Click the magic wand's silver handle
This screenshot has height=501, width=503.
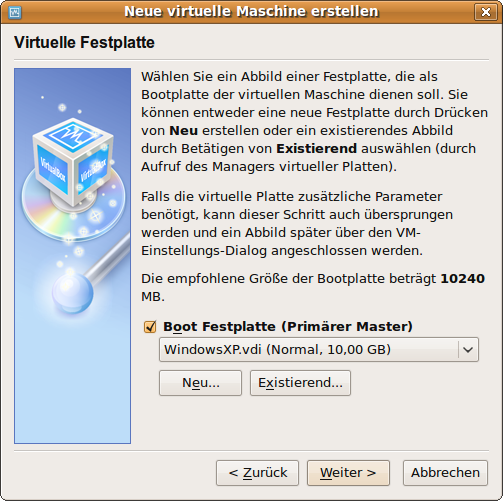tap(108, 257)
